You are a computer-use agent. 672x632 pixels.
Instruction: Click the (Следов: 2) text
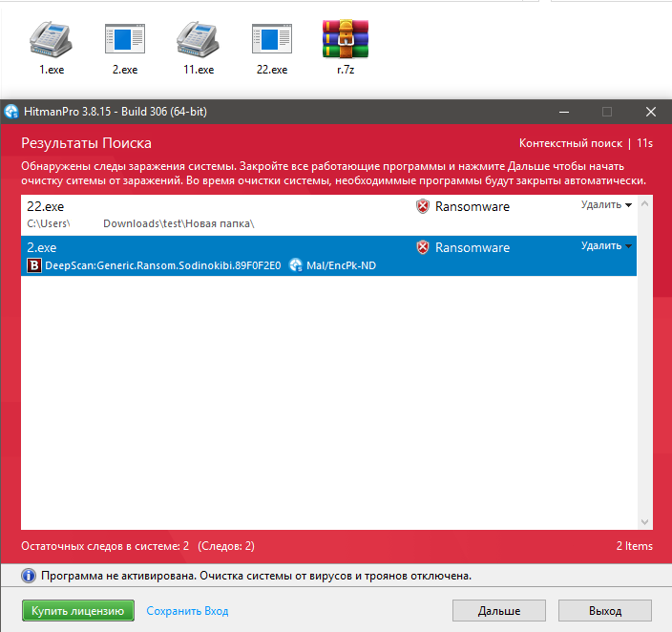(x=226, y=546)
